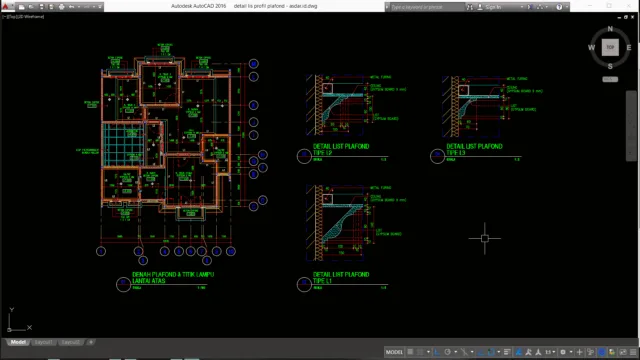Switch to the Layout1 tab

pos(43,342)
